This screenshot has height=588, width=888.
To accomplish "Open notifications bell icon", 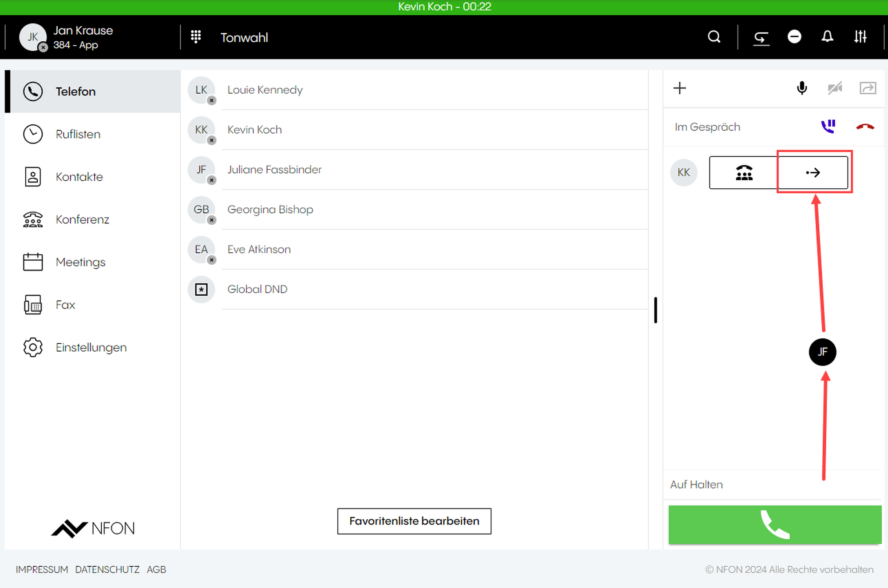I will (827, 37).
